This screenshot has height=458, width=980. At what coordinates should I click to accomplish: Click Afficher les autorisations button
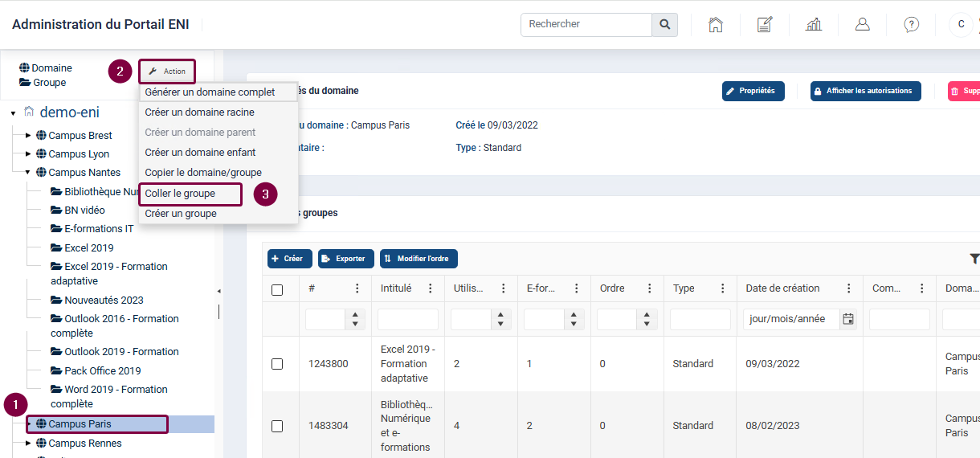click(865, 91)
